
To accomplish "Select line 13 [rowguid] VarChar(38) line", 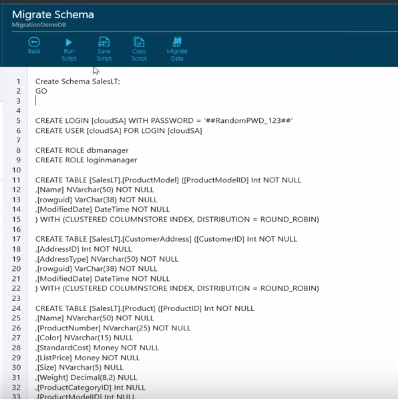I will tap(96, 200).
